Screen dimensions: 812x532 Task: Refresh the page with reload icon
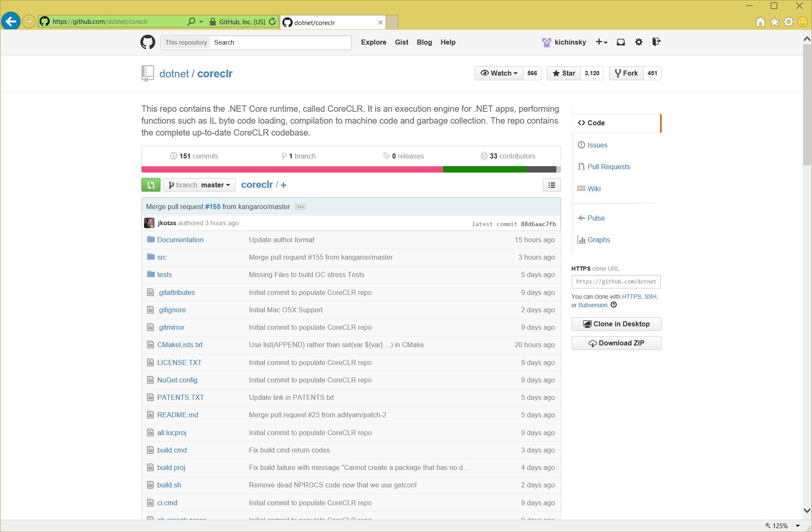pos(273,21)
